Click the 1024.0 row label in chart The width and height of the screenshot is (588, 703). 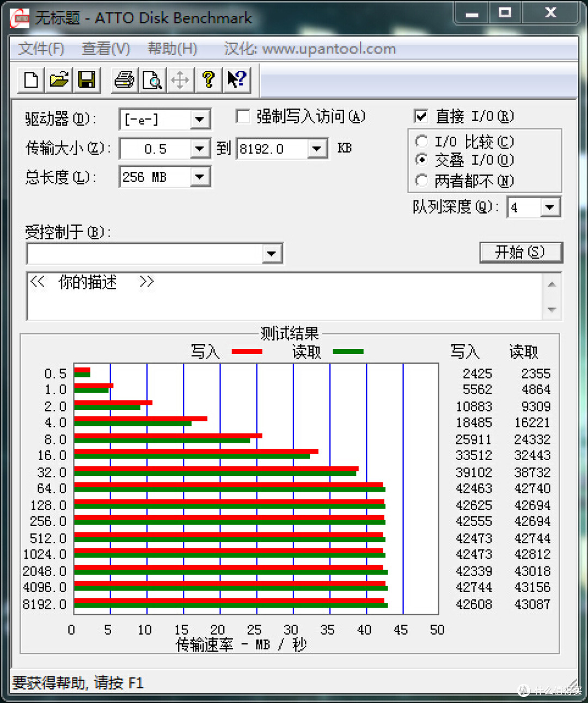click(x=45, y=554)
